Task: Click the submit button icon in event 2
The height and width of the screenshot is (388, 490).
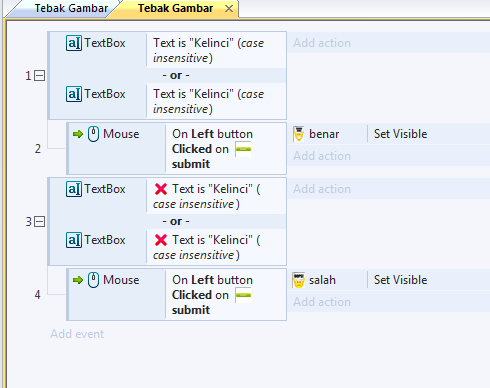Action: pos(243,149)
